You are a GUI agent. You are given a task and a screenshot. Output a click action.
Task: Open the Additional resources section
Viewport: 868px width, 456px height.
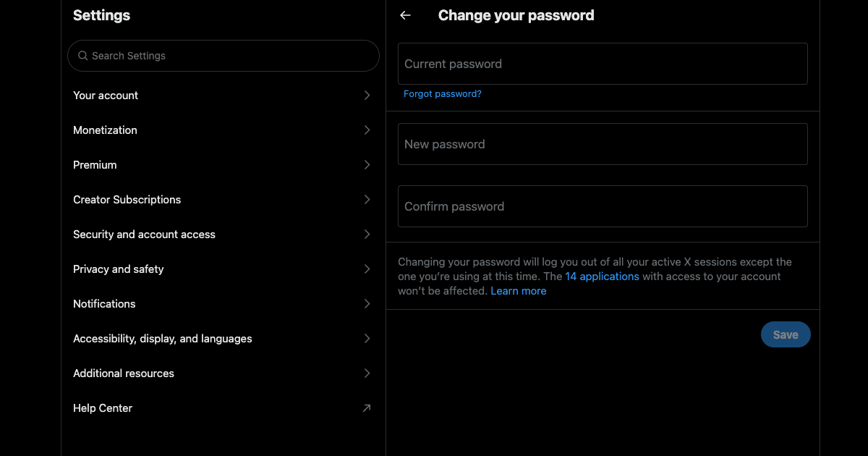click(123, 373)
